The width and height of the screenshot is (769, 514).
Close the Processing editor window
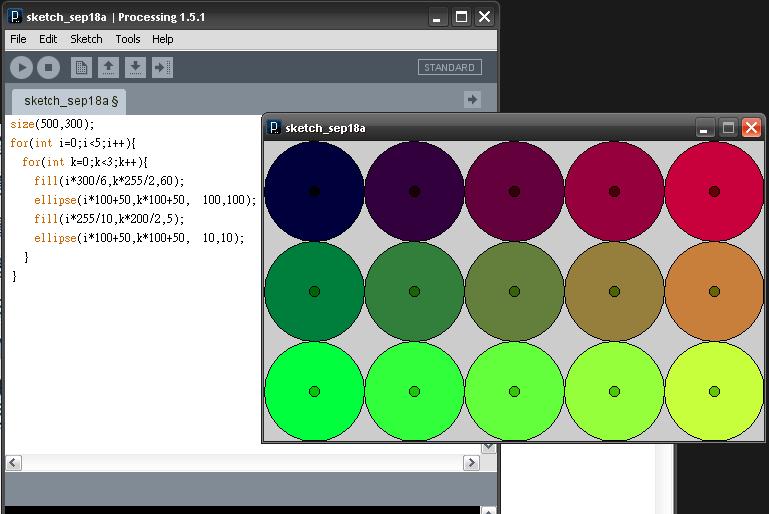(485, 17)
